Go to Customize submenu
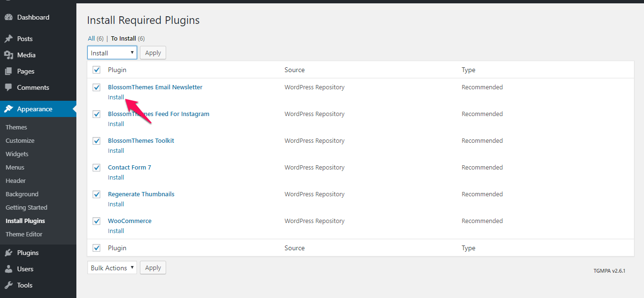The height and width of the screenshot is (298, 644). (x=20, y=140)
